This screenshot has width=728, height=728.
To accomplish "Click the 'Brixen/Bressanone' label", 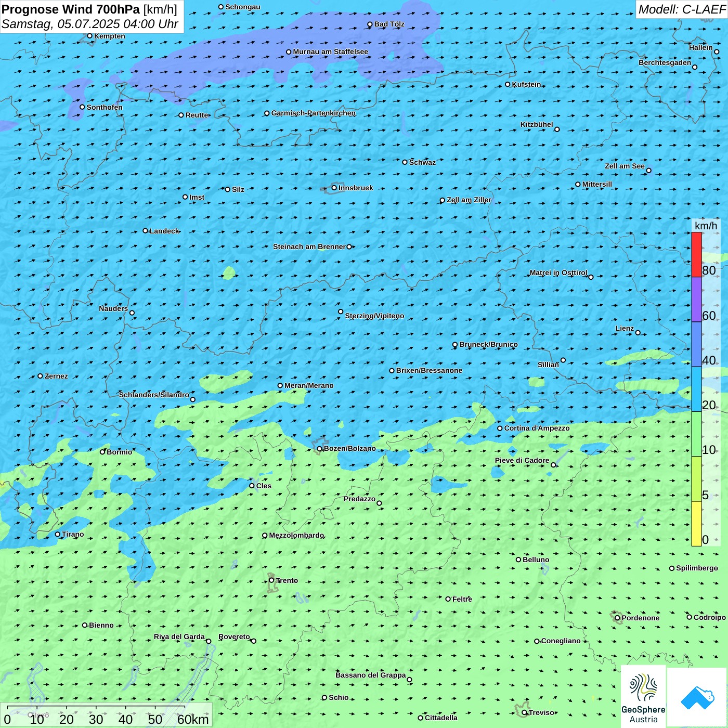I will (429, 370).
